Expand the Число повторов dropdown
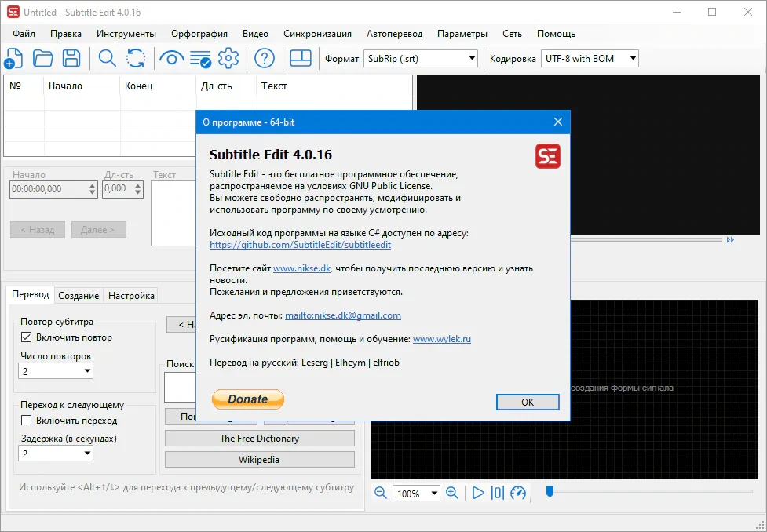This screenshot has width=767, height=532. 56,371
